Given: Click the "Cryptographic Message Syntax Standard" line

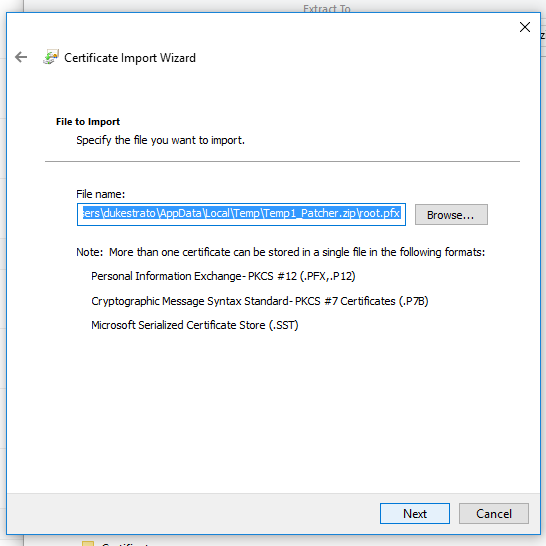Looking at the screenshot, I should tap(260, 301).
